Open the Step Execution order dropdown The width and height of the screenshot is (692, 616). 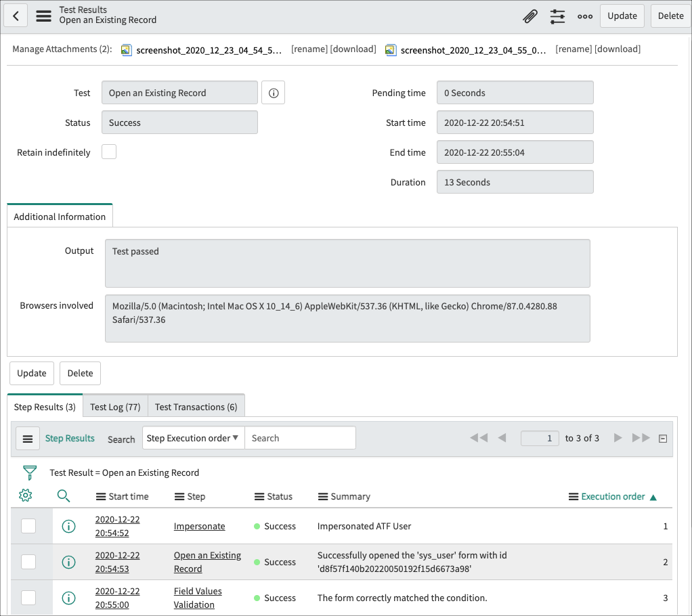coord(193,437)
